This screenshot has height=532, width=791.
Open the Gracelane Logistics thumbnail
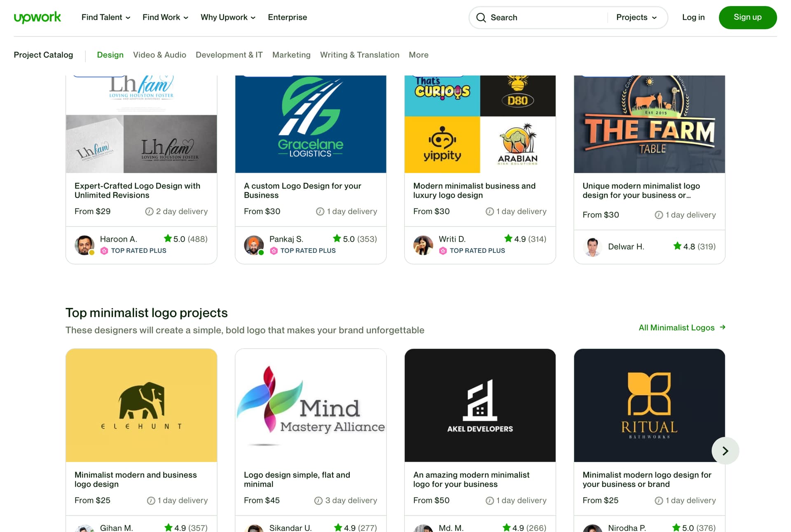[311, 124]
